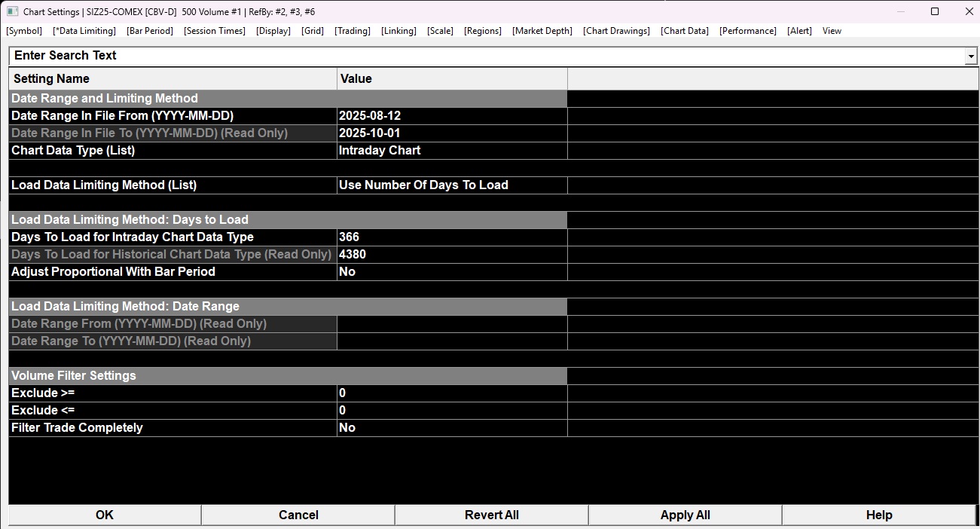Edit Days To Load for Intraday value 366

pos(452,237)
